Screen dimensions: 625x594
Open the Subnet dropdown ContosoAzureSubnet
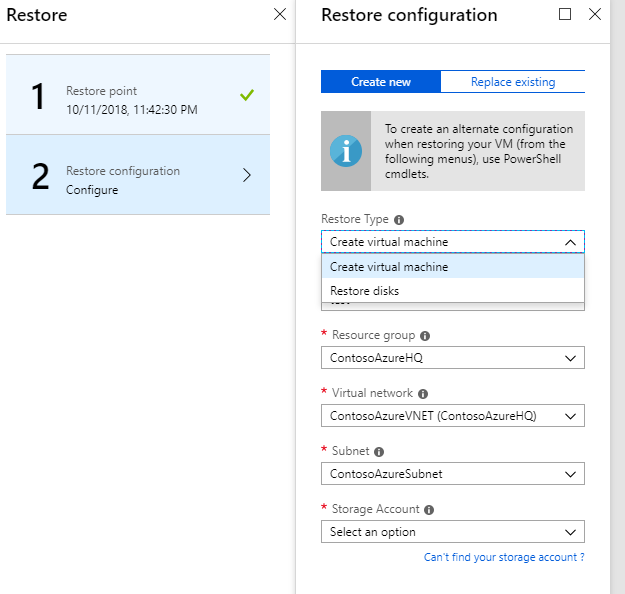(453, 474)
